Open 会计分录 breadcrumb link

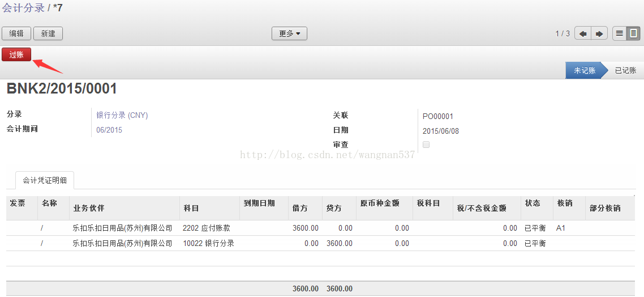[23, 8]
